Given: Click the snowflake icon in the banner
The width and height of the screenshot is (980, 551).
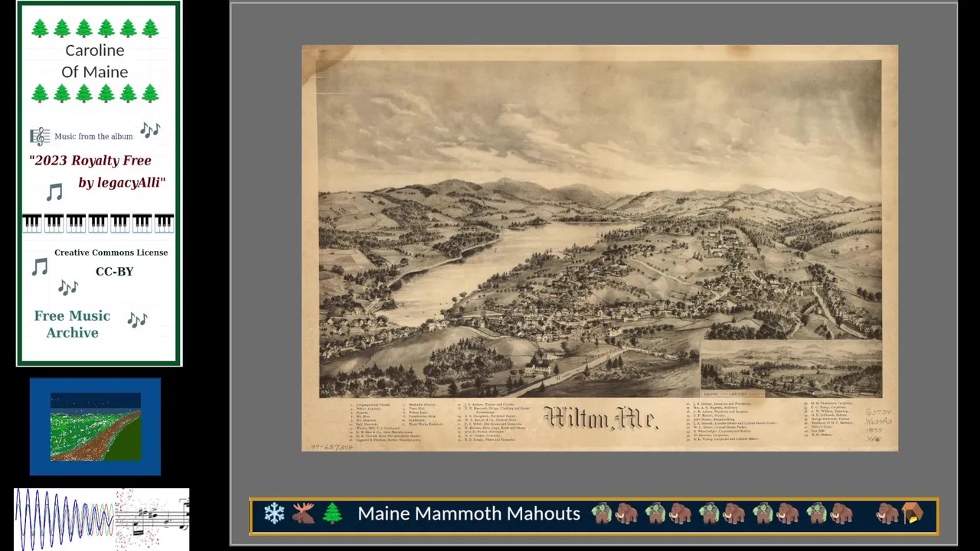Looking at the screenshot, I should (274, 514).
